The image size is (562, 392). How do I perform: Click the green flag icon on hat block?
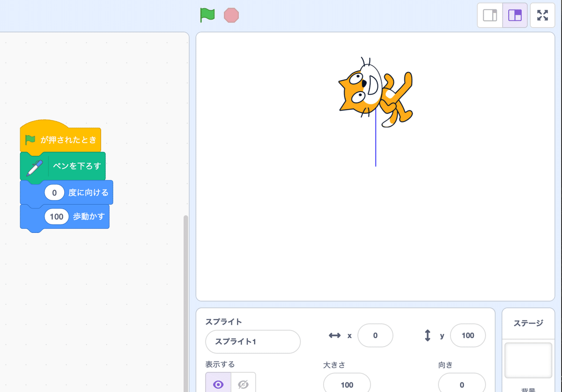30,139
